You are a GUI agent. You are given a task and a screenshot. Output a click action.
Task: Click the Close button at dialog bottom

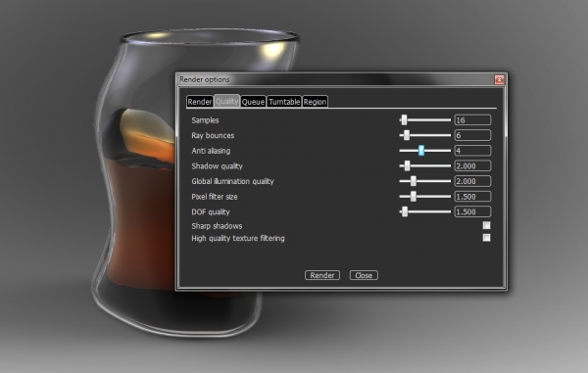364,275
